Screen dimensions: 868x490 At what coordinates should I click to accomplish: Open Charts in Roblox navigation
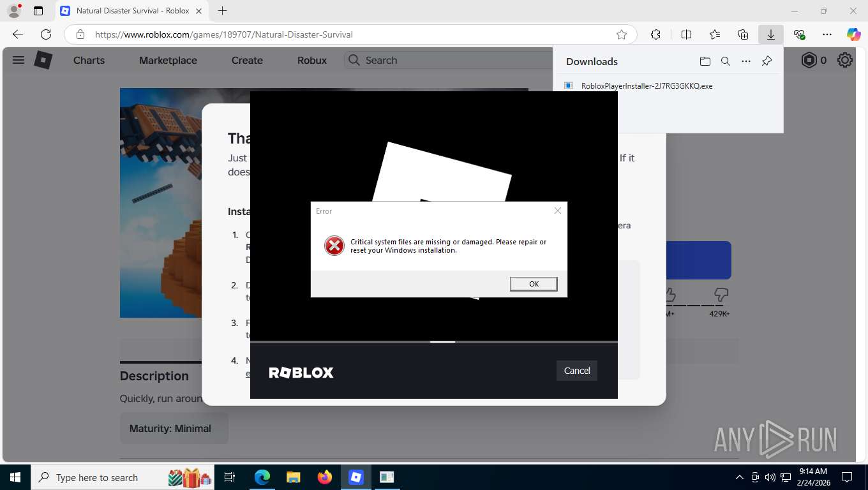pyautogui.click(x=89, y=60)
